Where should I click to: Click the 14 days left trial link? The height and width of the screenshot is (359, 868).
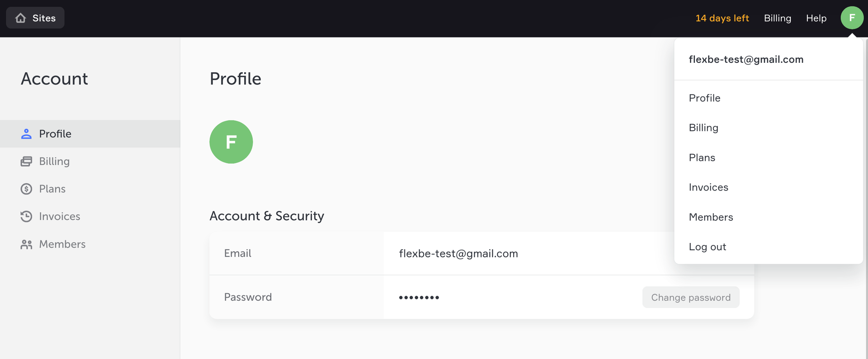point(722,18)
